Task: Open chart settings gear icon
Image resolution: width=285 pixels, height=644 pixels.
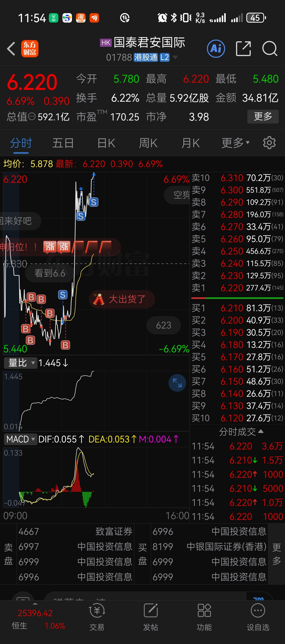Action: (269, 143)
